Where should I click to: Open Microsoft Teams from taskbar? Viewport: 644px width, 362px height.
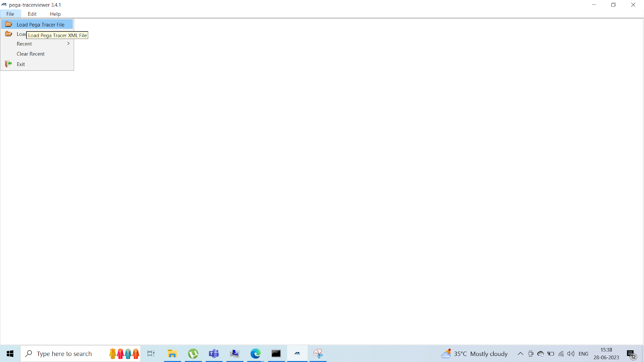[x=214, y=354]
